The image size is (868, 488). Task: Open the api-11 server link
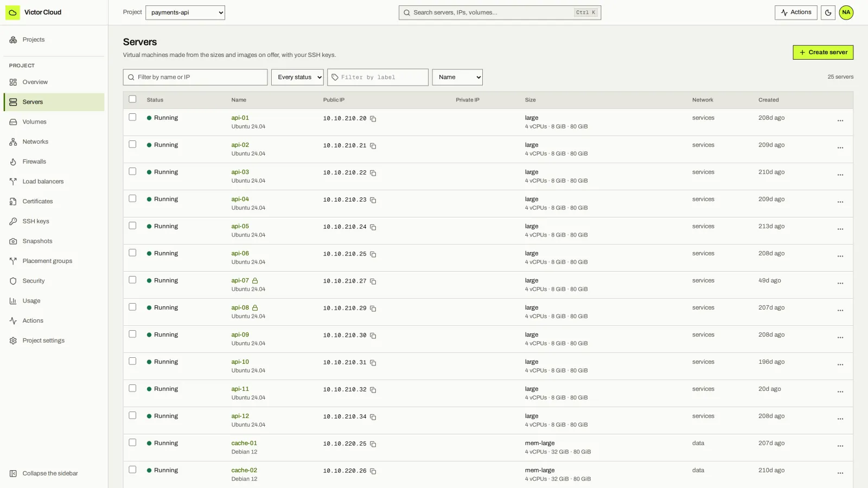pyautogui.click(x=240, y=389)
